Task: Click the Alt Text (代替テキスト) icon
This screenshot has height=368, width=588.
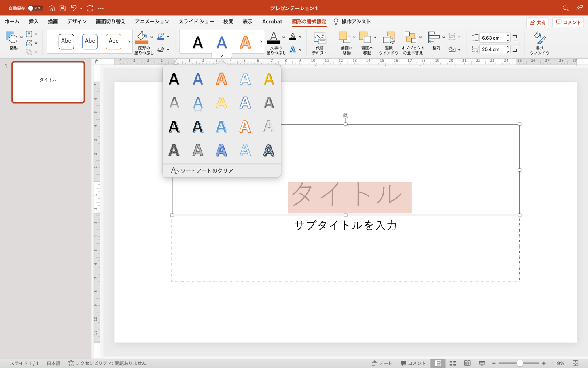Action: (x=319, y=39)
